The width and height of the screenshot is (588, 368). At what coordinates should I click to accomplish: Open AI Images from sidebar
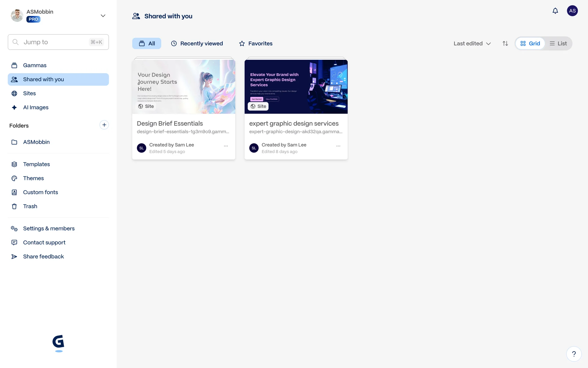(x=36, y=107)
